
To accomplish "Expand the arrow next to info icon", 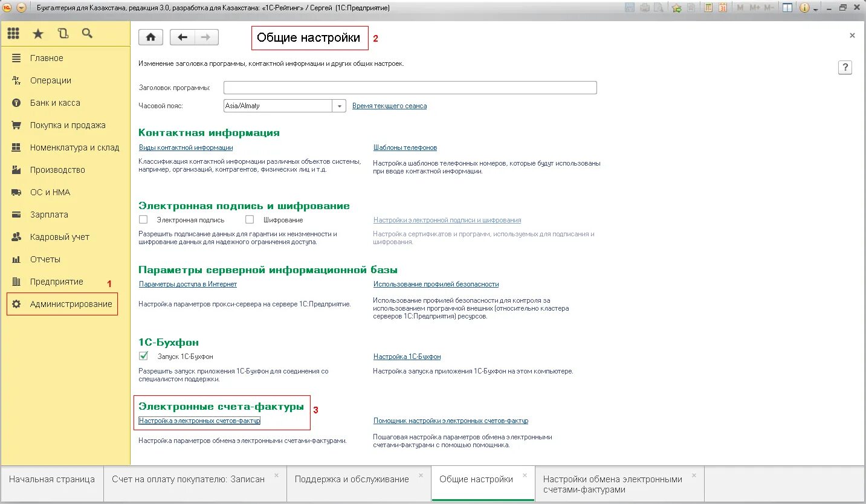I will coord(815,9).
